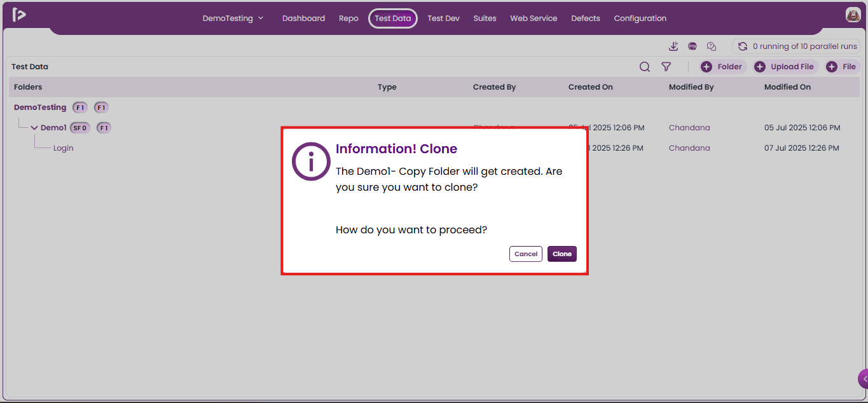Open the Defects tab
Screen dimensions: 868x403
pyautogui.click(x=586, y=18)
